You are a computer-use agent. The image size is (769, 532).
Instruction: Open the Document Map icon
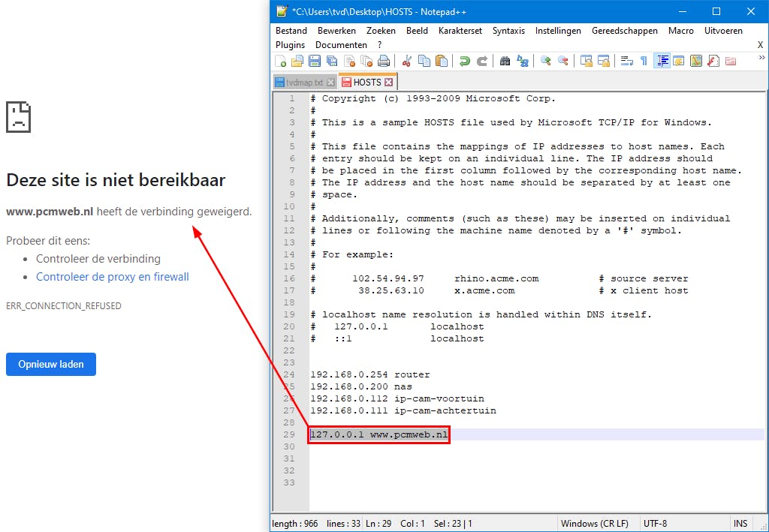(696, 61)
